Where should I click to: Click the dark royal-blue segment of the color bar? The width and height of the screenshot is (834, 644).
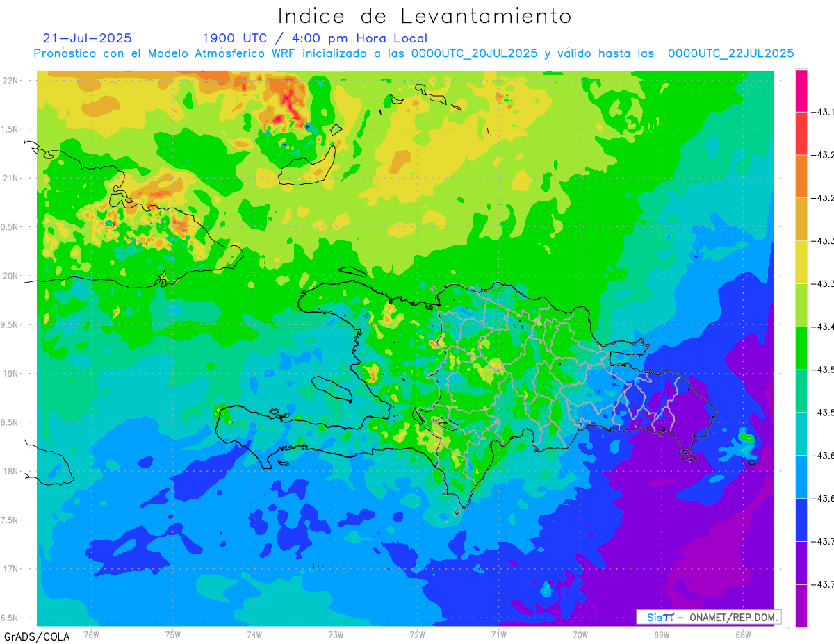tap(801, 520)
